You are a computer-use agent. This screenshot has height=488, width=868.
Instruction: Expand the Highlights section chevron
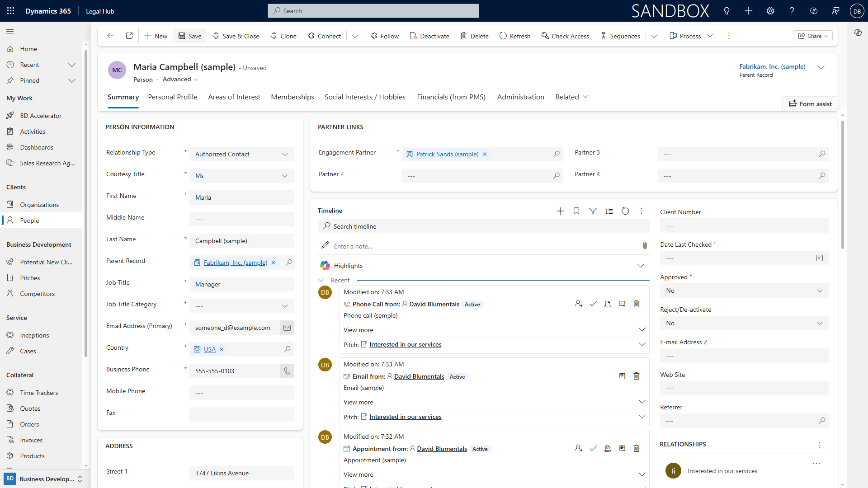tap(641, 266)
